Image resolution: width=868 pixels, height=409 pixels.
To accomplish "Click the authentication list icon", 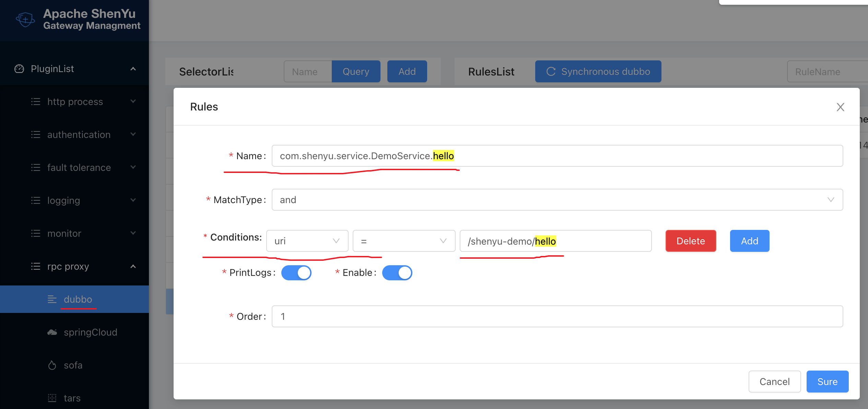I will (x=36, y=134).
